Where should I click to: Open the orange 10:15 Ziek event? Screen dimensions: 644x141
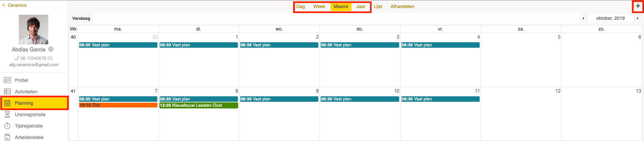[118, 105]
